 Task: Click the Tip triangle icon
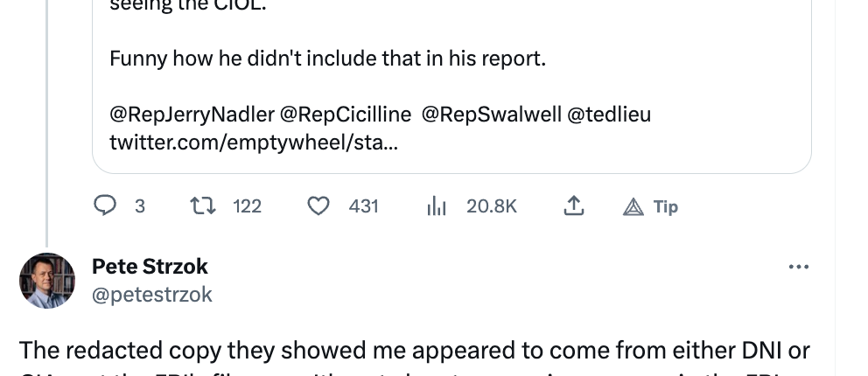point(633,206)
